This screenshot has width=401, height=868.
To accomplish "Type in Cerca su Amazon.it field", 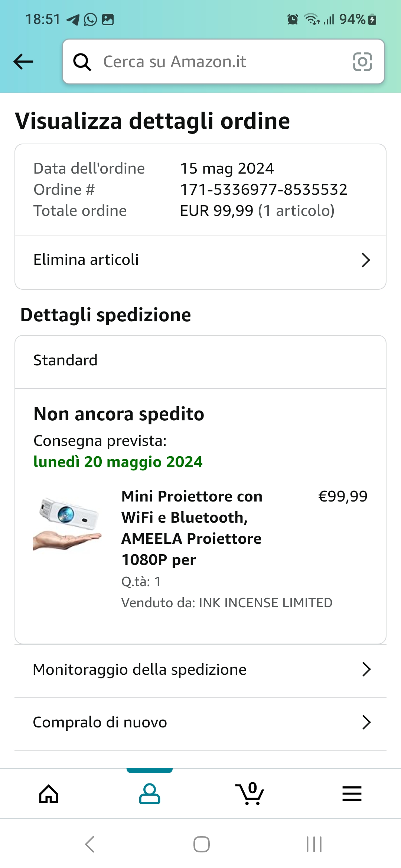I will pos(223,62).
